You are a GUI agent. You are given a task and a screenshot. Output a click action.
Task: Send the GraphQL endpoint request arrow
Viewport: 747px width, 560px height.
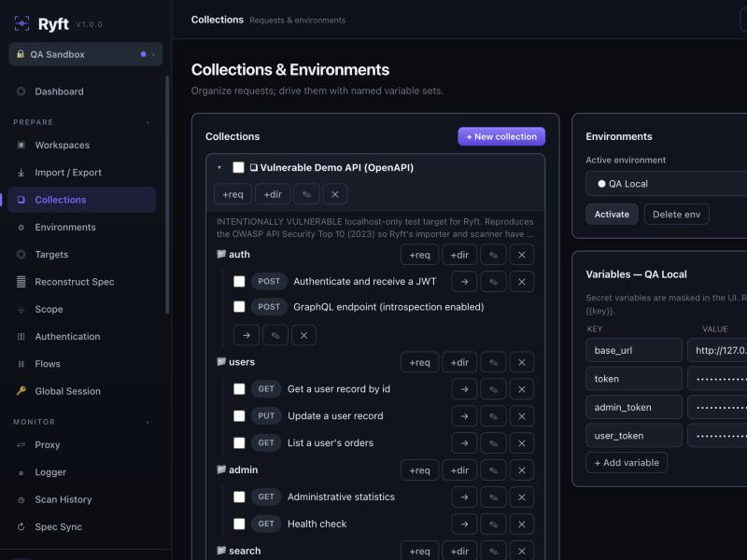click(247, 335)
